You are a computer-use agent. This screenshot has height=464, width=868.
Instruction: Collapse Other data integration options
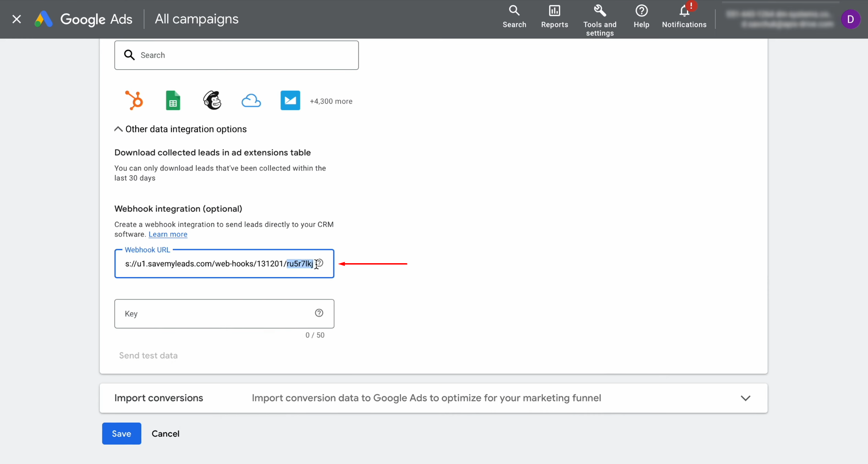click(181, 129)
